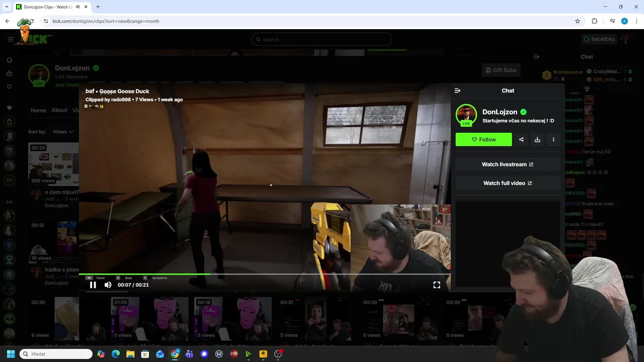Pause the clip playback
This screenshot has height=362, width=644.
tap(93, 285)
